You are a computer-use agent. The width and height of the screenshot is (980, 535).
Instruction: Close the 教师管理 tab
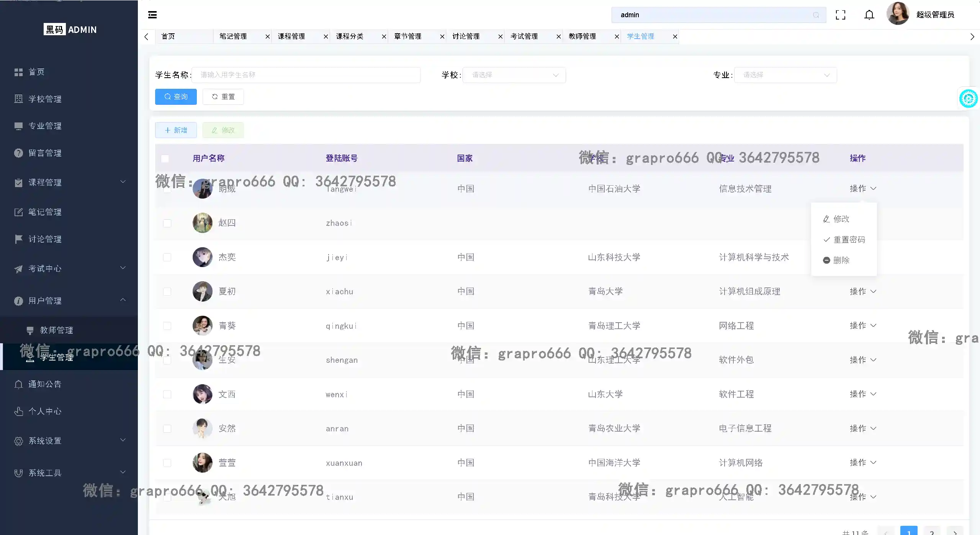(617, 37)
